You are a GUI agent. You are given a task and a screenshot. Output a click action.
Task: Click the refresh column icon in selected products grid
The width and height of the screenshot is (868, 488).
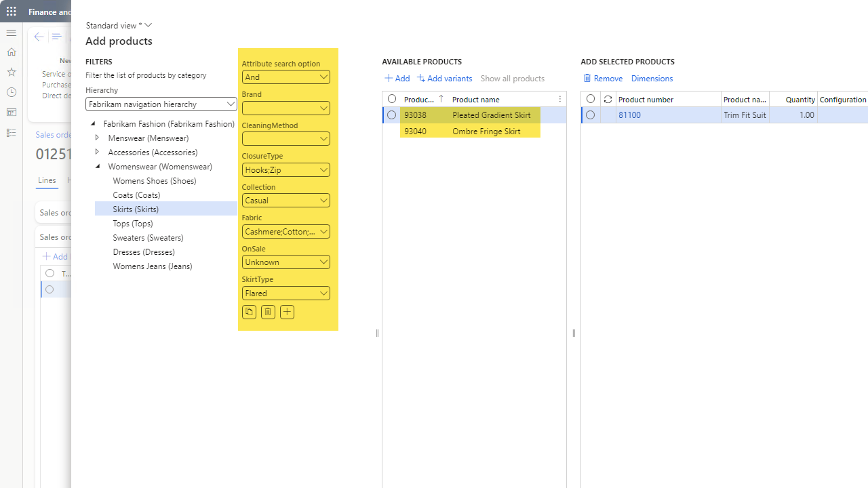[608, 99]
